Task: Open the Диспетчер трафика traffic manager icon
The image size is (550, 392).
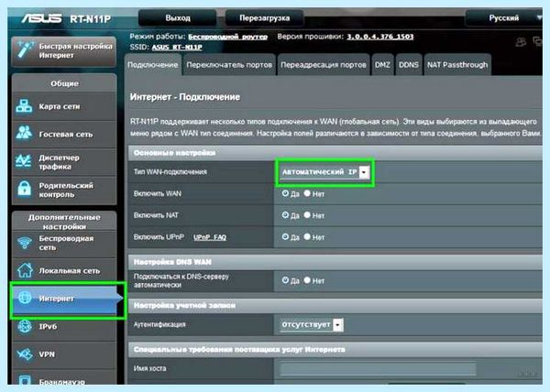Action: click(24, 161)
